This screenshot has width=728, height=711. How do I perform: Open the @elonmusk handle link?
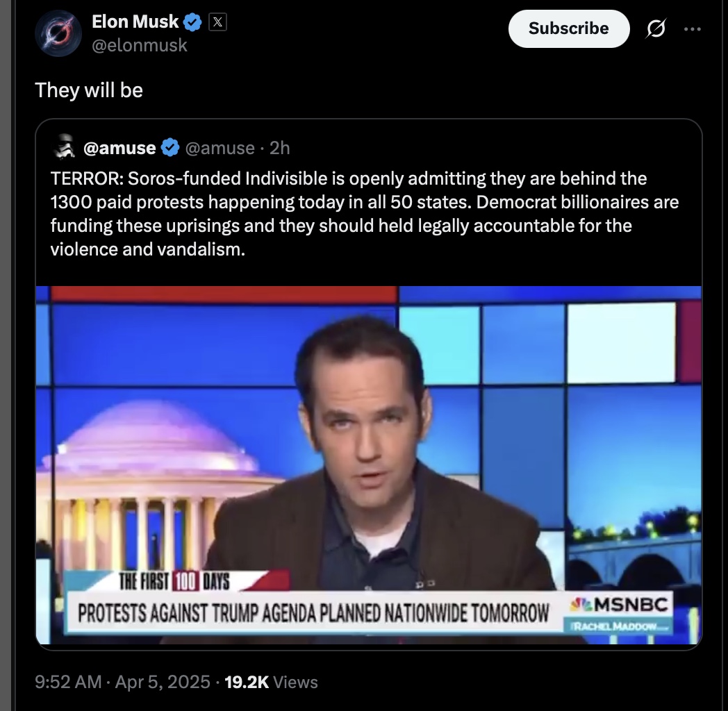(x=140, y=46)
